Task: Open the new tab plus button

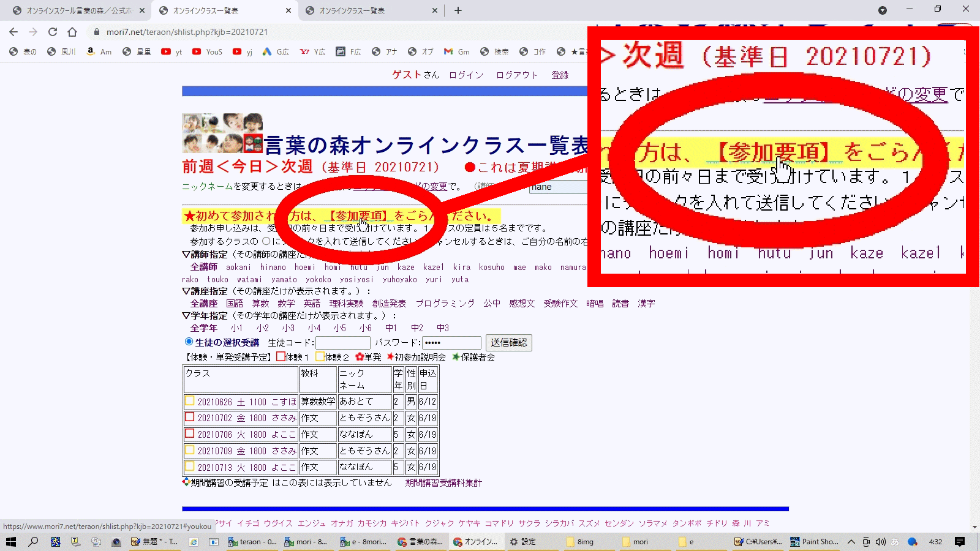Action: click(x=458, y=10)
